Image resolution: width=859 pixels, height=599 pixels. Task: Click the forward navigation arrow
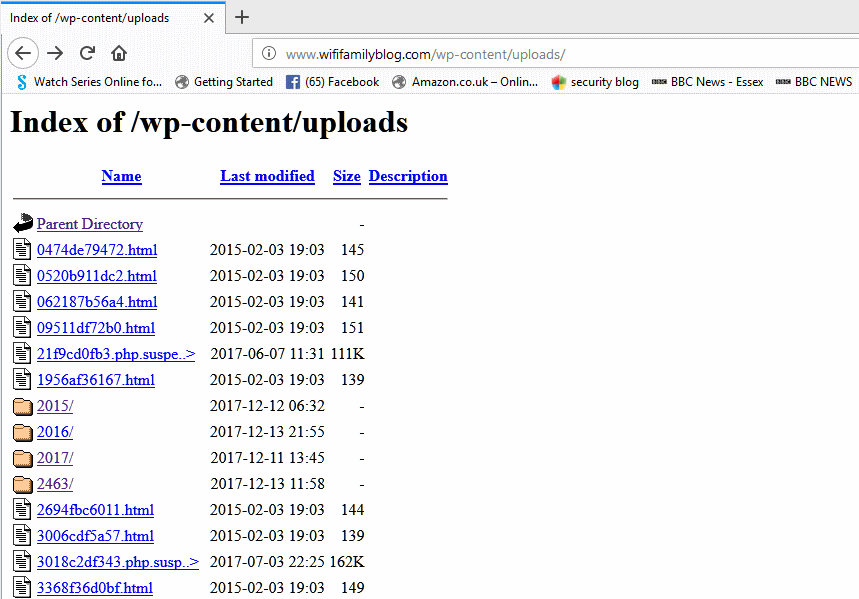click(x=55, y=53)
